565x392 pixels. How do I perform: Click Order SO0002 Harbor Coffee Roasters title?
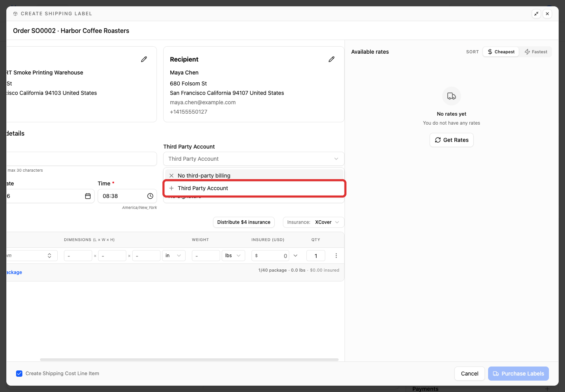tap(71, 31)
